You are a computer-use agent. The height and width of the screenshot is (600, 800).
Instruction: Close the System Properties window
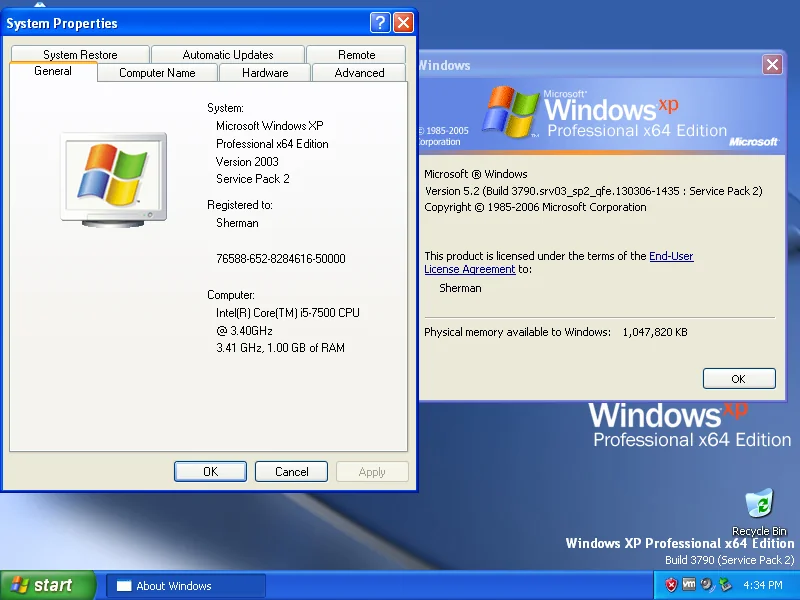[x=404, y=22]
